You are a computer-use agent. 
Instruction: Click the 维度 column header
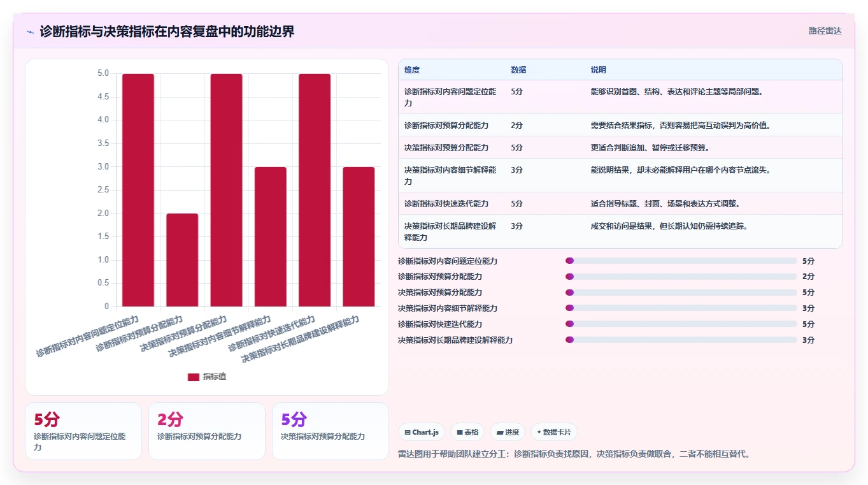point(412,70)
